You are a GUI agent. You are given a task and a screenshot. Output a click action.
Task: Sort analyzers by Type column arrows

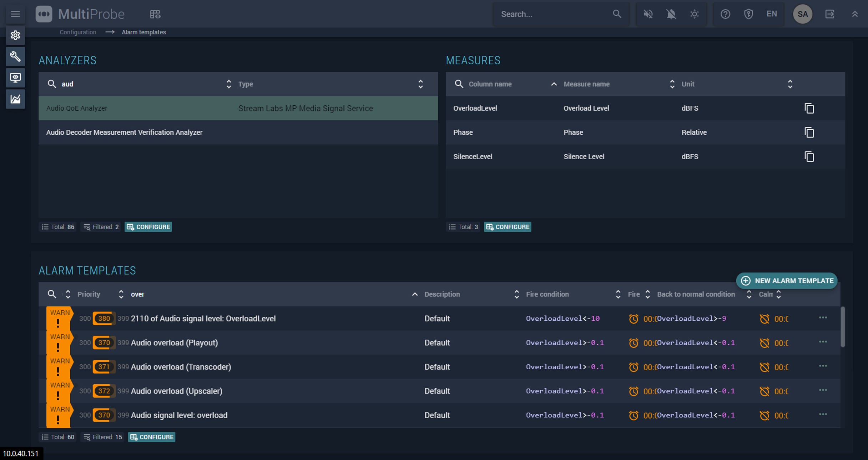pos(420,84)
